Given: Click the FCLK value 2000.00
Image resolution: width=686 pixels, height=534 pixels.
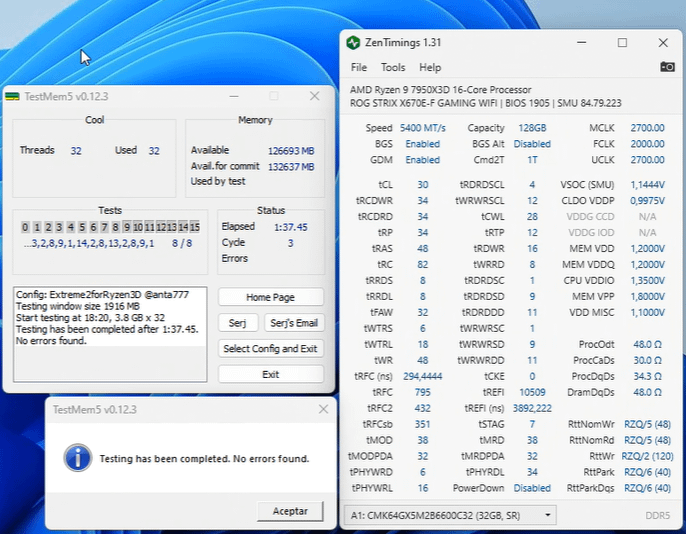Looking at the screenshot, I should (647, 144).
